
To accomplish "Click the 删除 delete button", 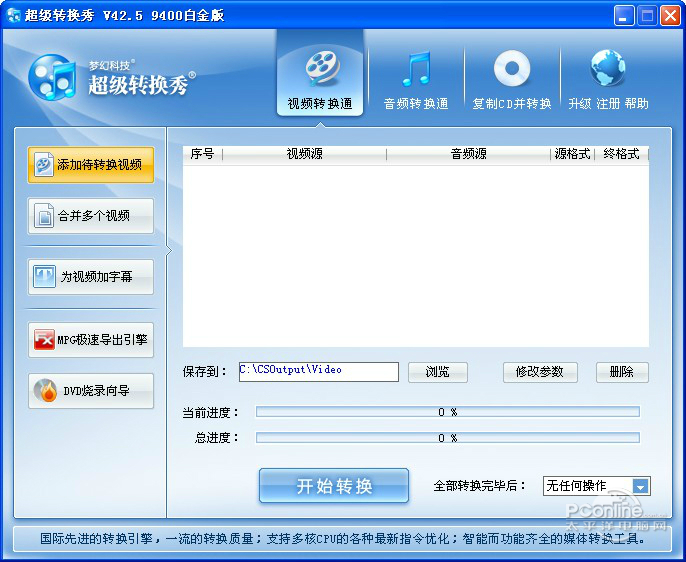I will point(622,372).
